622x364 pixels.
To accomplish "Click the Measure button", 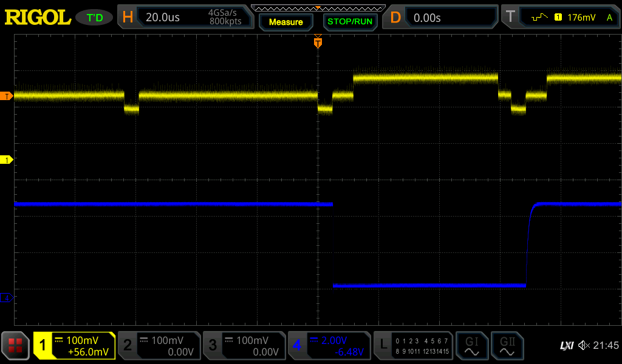I will pyautogui.click(x=286, y=22).
